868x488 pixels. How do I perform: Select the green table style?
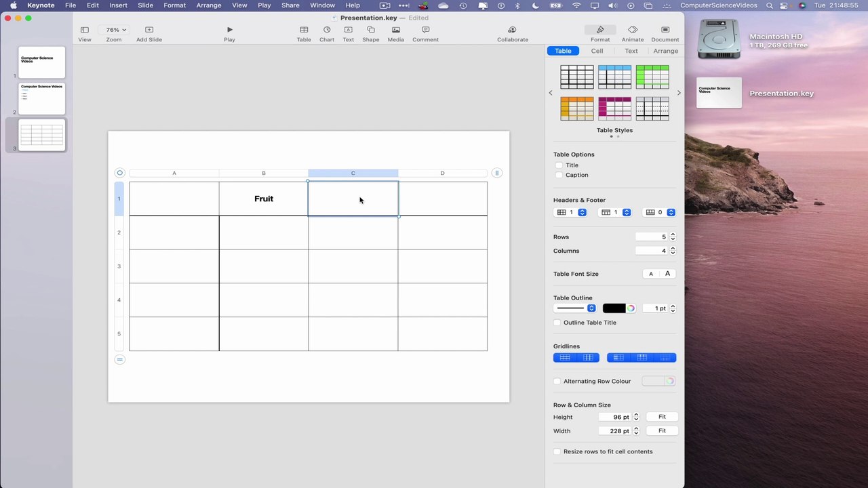(652, 77)
